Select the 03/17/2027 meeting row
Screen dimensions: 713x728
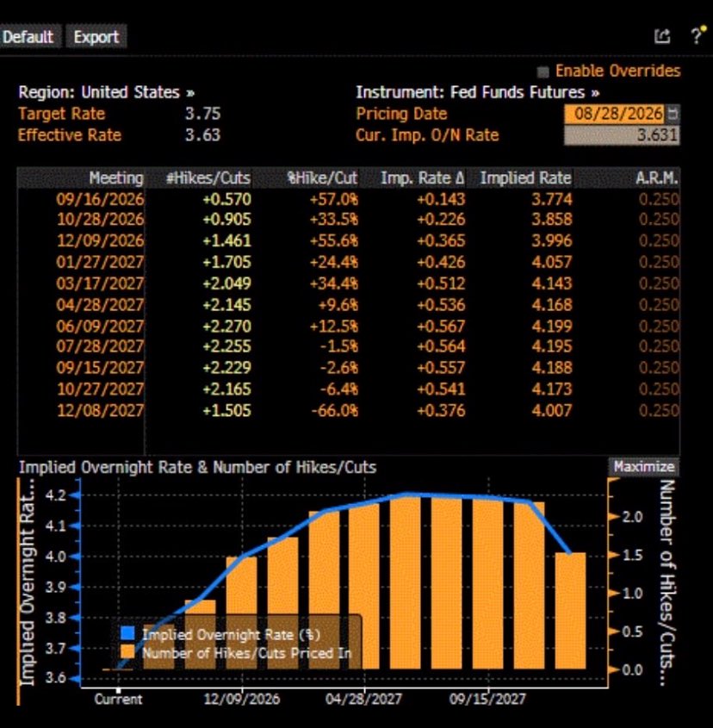coord(348,283)
